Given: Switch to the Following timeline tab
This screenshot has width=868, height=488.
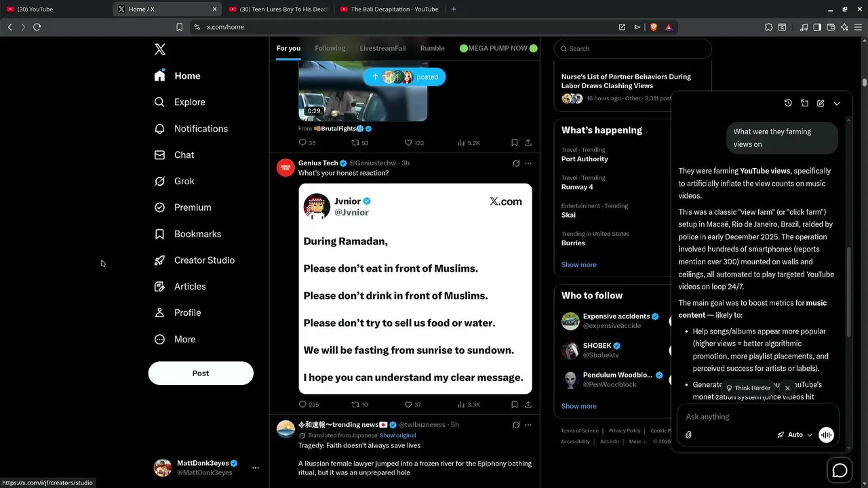Looking at the screenshot, I should 330,48.
